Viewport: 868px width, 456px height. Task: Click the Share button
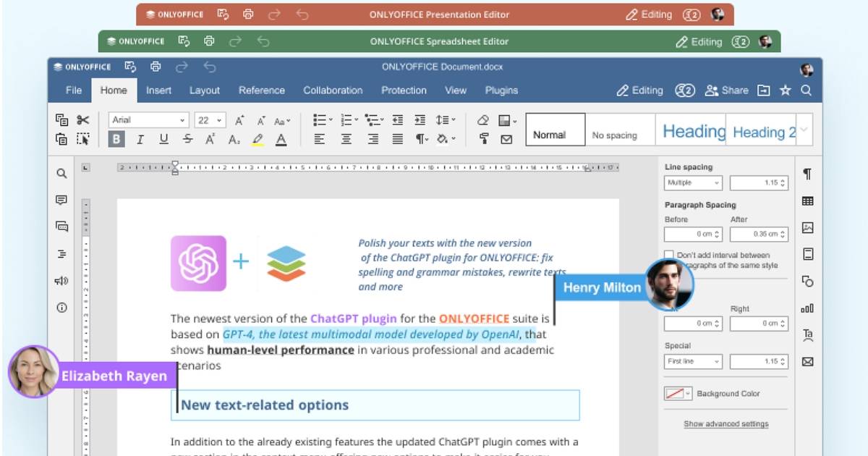point(727,90)
